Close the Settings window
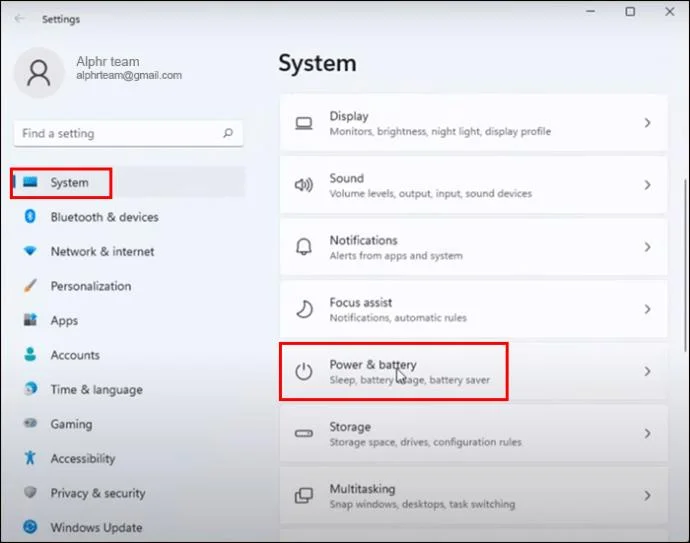 coord(670,11)
